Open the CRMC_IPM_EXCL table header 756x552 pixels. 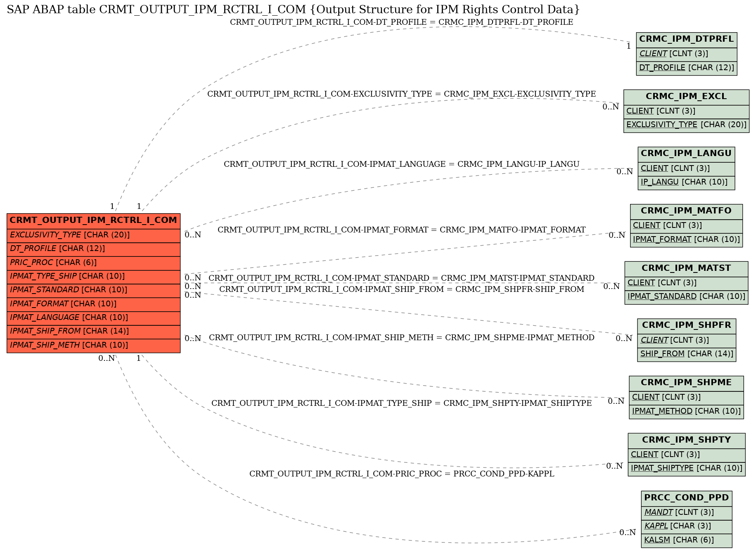pyautogui.click(x=686, y=97)
